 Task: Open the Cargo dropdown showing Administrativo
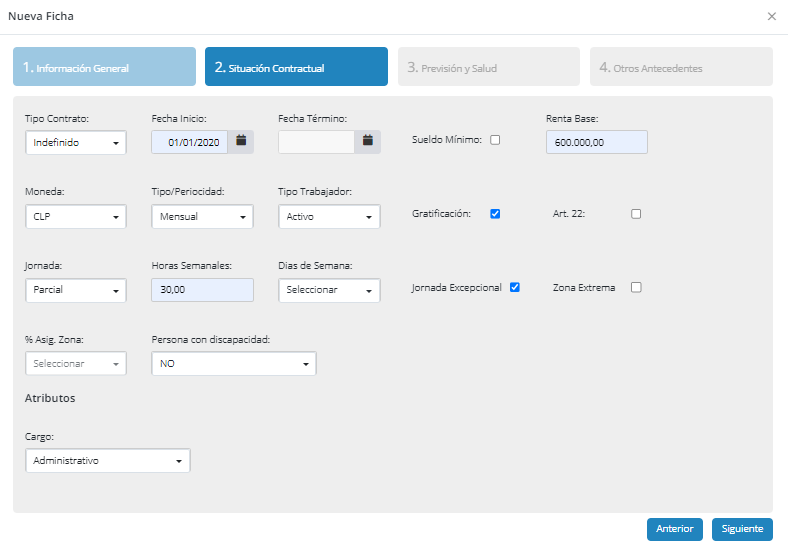pos(108,461)
